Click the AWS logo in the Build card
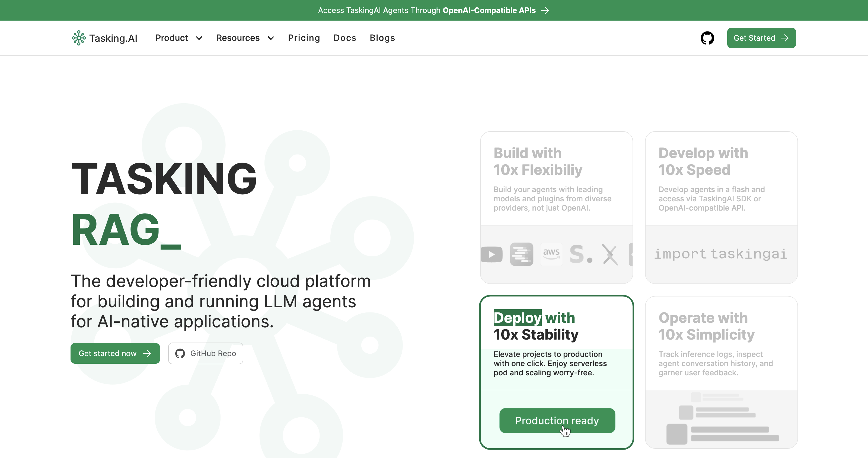 coord(551,254)
